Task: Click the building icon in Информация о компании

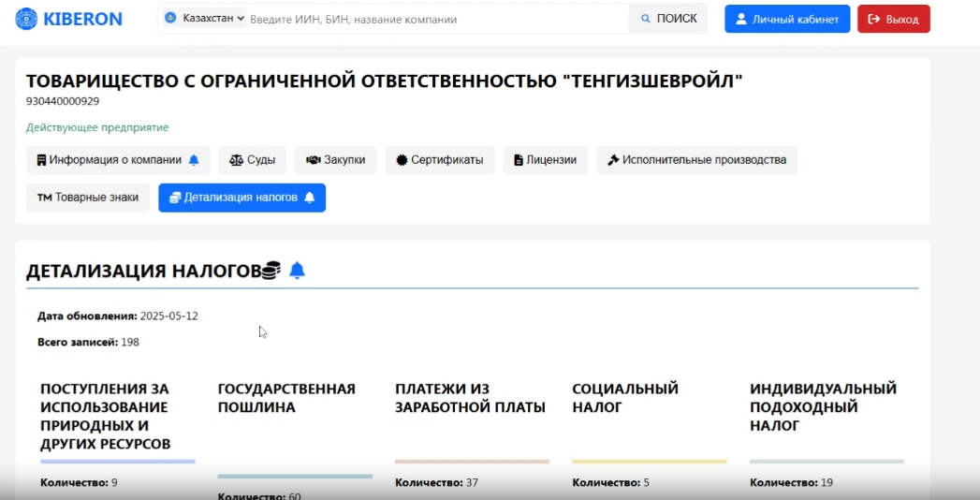Action: [41, 160]
